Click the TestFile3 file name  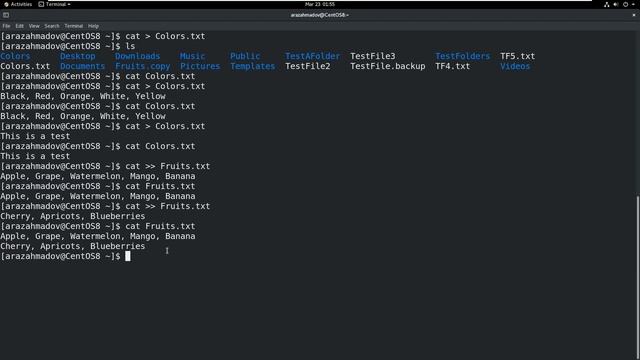[373, 56]
